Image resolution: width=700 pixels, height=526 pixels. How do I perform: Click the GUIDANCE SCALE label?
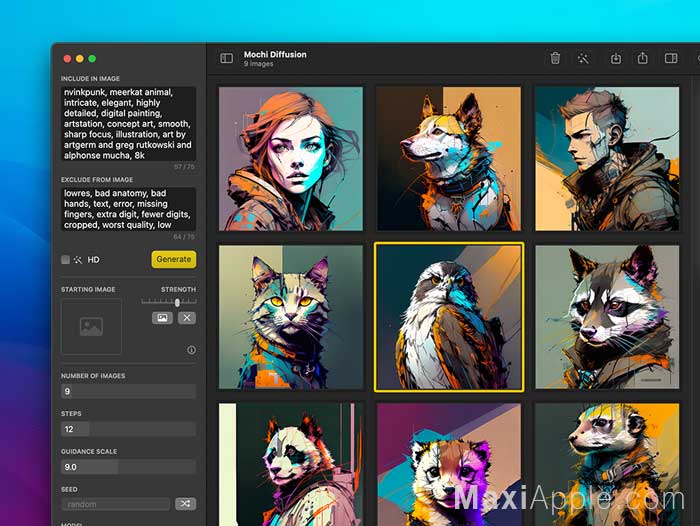[x=89, y=451]
